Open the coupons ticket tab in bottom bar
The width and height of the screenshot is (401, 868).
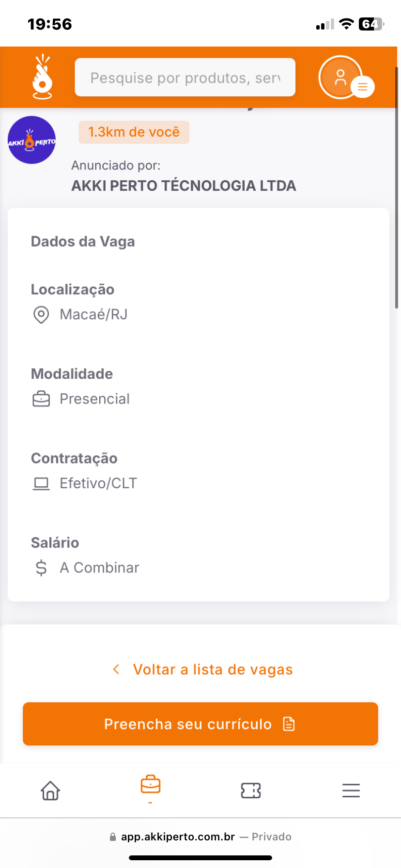click(x=251, y=790)
